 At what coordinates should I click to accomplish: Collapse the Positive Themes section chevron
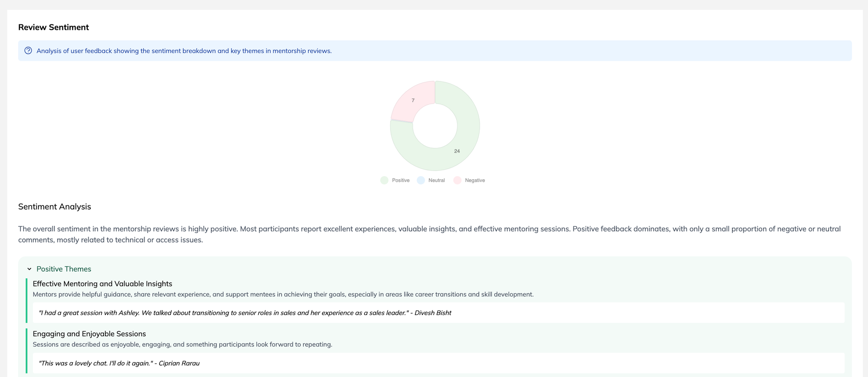coord(29,269)
